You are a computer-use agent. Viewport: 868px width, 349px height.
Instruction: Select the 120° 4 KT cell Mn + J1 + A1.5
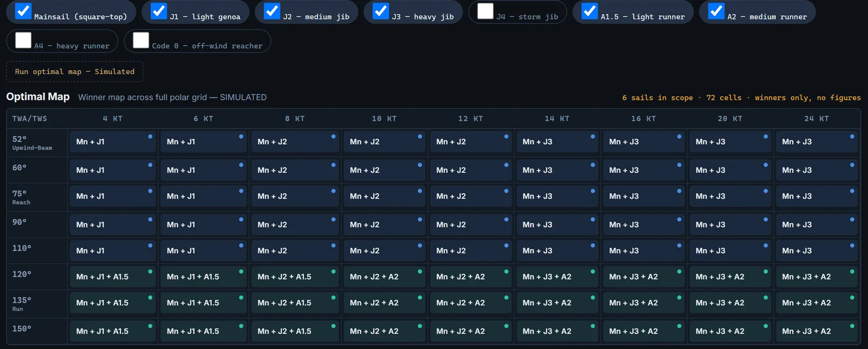[113, 276]
